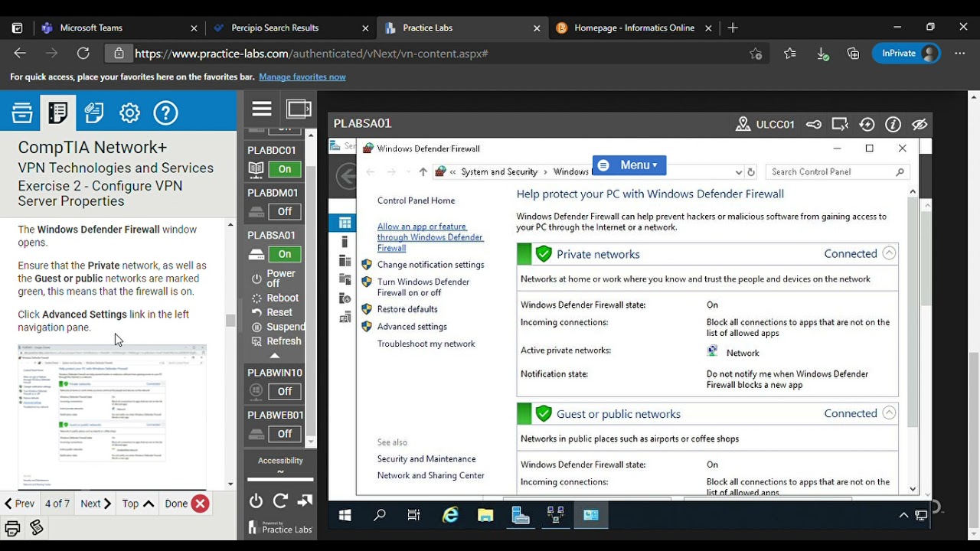Collapse the Guest or public networks chevron
Viewport: 980px width, 551px height.
(x=889, y=413)
